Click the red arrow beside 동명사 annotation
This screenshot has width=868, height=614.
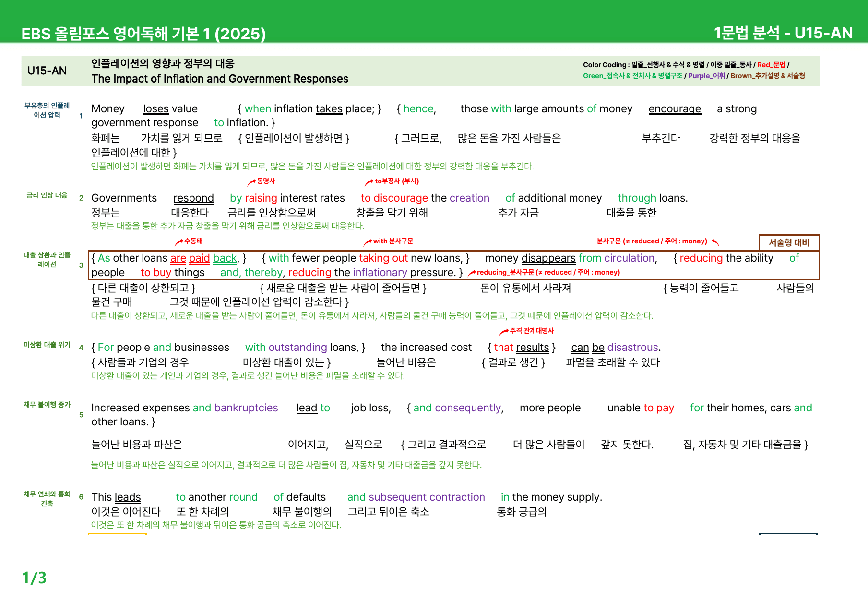coord(251,182)
